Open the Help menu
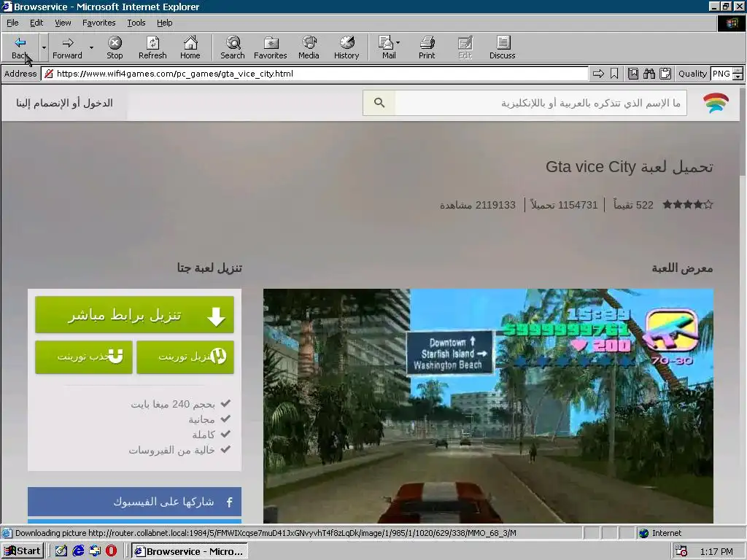 point(164,23)
